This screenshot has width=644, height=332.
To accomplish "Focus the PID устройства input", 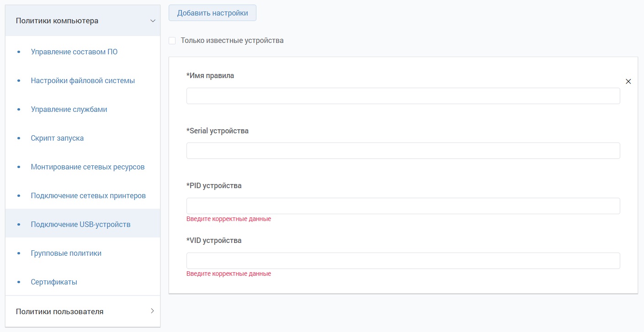I will (x=403, y=206).
